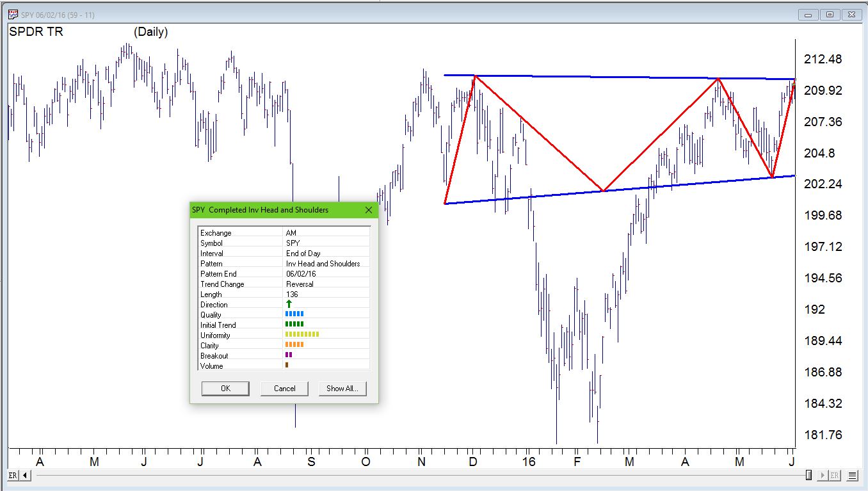Click the chart window icon in title bar
Viewport: 868px width, 491px height.
pyautogui.click(x=13, y=15)
